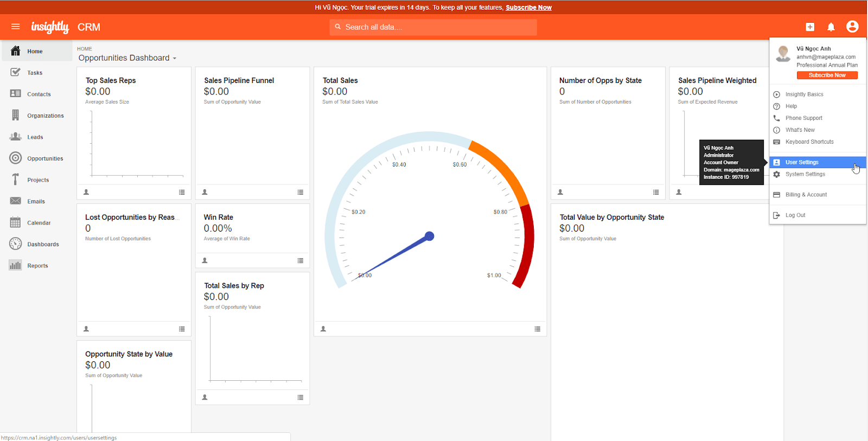868x441 pixels.
Task: Click the Emails envelope icon
Action: 16,201
